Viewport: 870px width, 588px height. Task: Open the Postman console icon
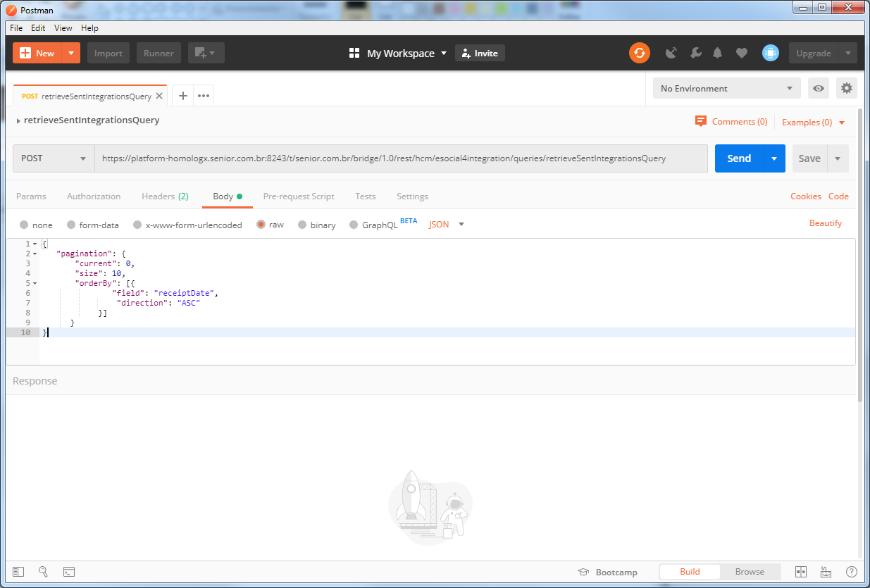(69, 572)
